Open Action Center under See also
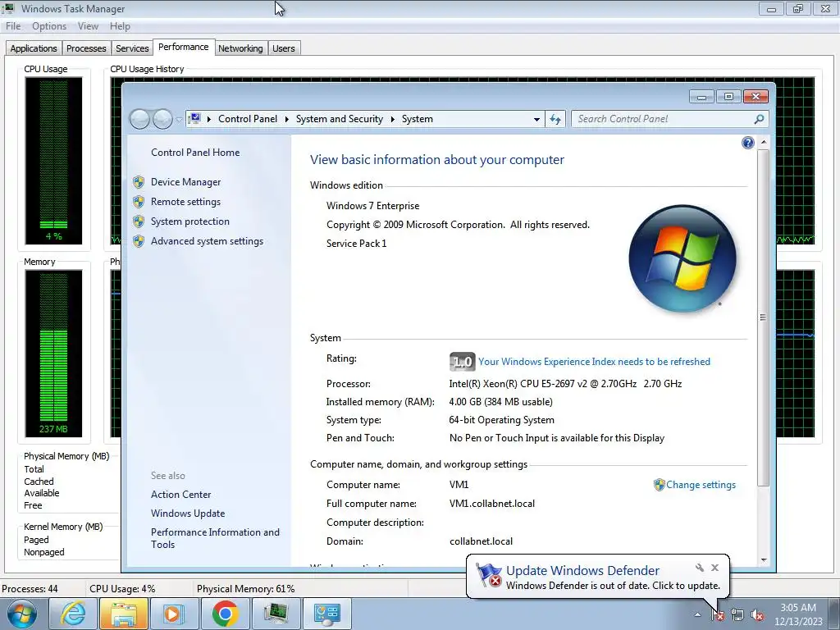This screenshot has height=630, width=840. click(180, 495)
